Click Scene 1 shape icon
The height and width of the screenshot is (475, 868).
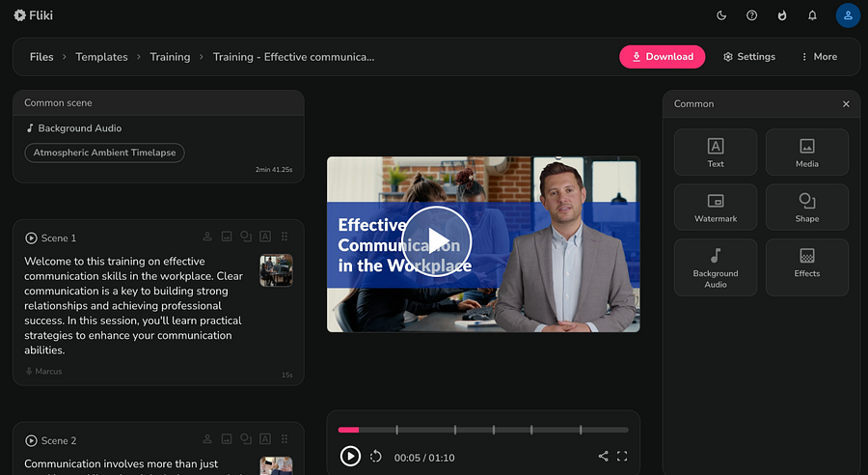pyautogui.click(x=246, y=237)
